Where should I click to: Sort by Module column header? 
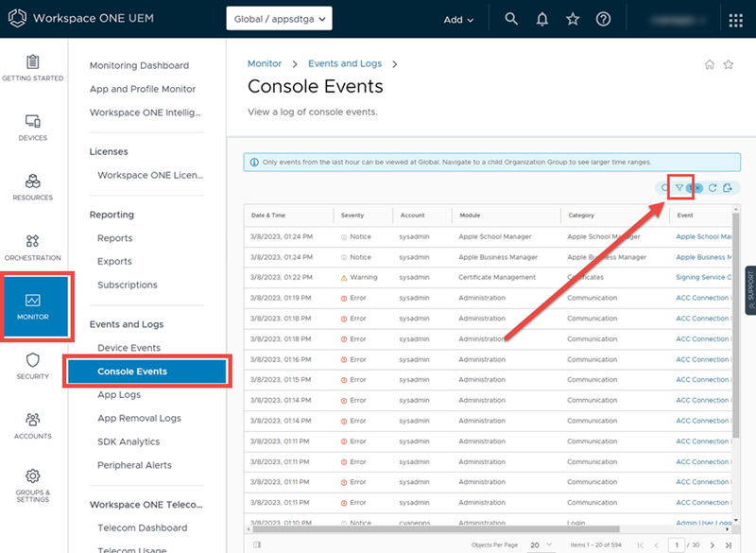tap(470, 216)
